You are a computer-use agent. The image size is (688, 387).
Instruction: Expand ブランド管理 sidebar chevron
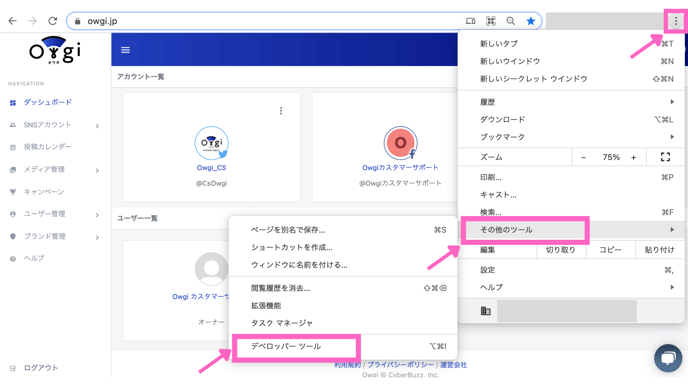click(x=97, y=237)
